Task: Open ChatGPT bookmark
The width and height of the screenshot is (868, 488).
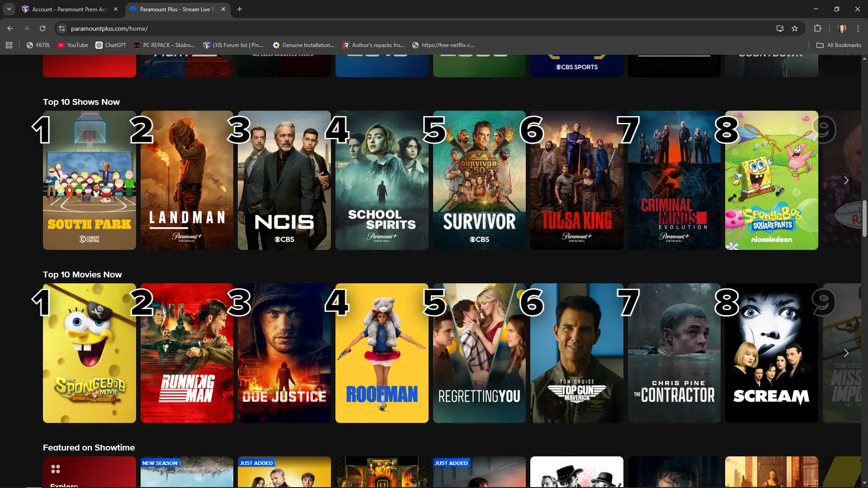Action: coord(111,45)
